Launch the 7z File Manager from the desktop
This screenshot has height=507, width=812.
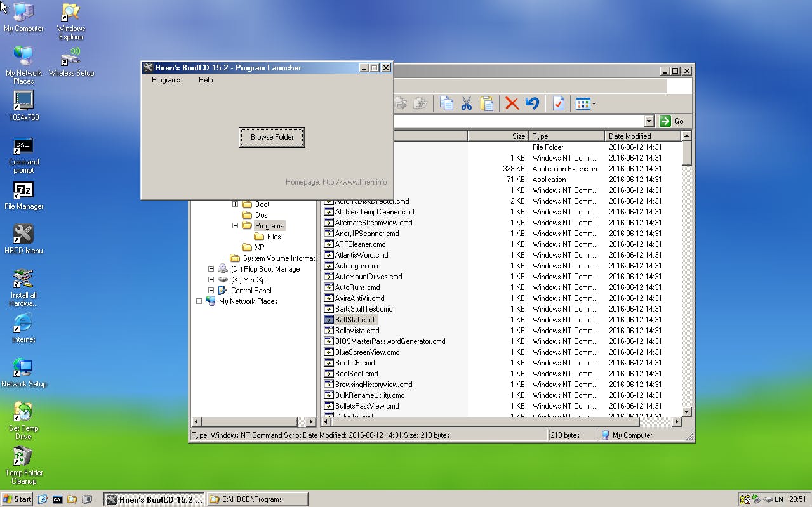(x=23, y=197)
